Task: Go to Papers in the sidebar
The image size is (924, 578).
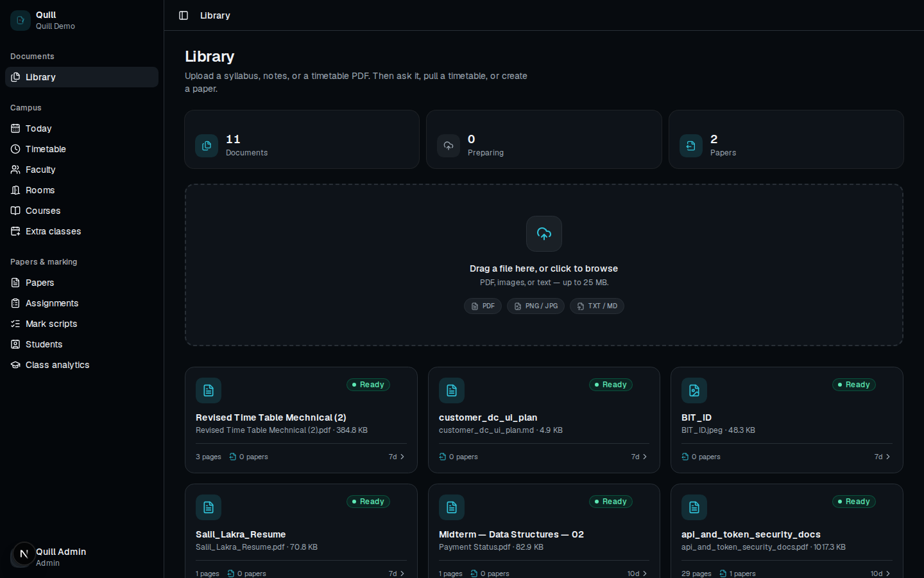Action: [81, 283]
